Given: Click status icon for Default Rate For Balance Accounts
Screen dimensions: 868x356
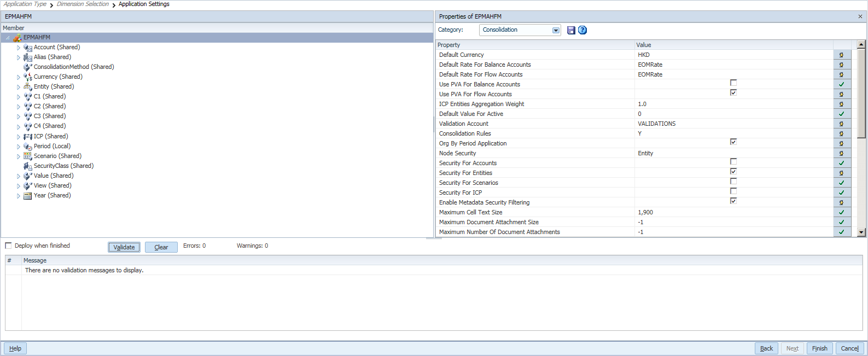Looking at the screenshot, I should tap(841, 65).
